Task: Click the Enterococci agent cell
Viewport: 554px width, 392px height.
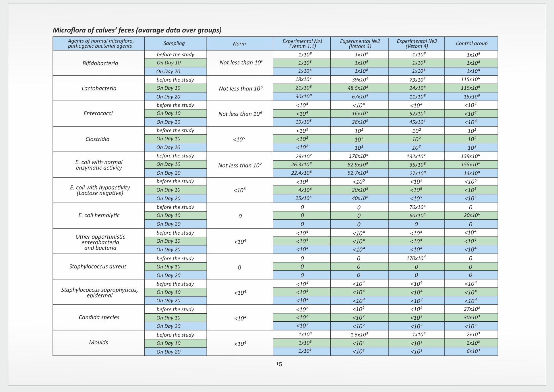Action: coord(98,113)
